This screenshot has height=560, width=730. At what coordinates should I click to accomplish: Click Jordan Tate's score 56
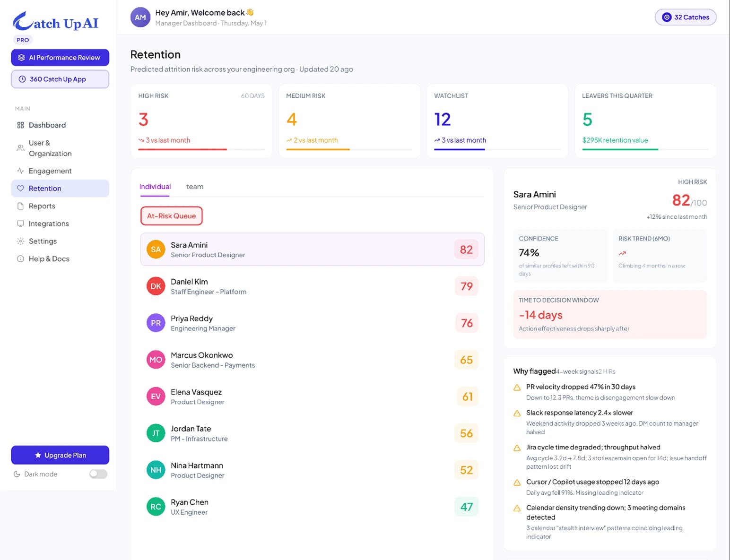466,433
